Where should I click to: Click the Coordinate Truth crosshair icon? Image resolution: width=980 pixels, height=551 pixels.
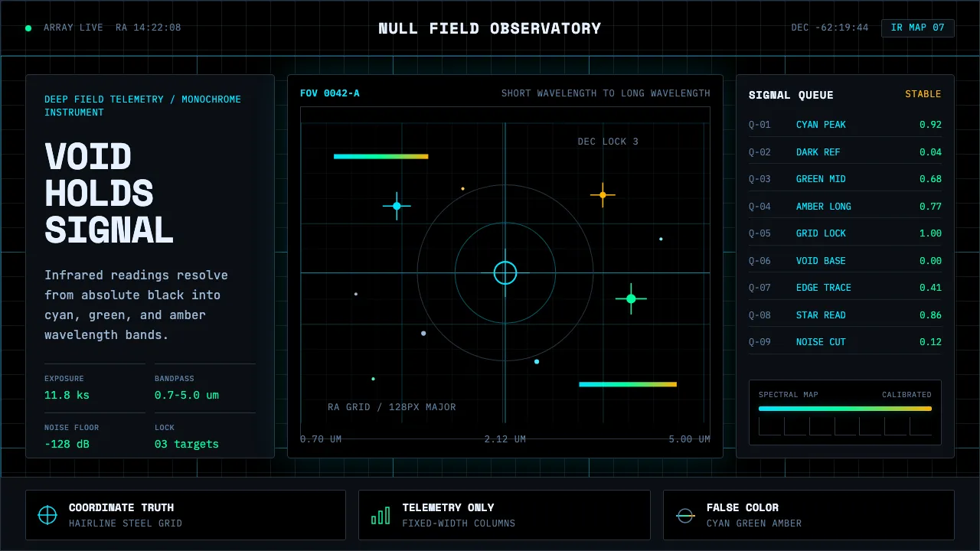pyautogui.click(x=47, y=515)
